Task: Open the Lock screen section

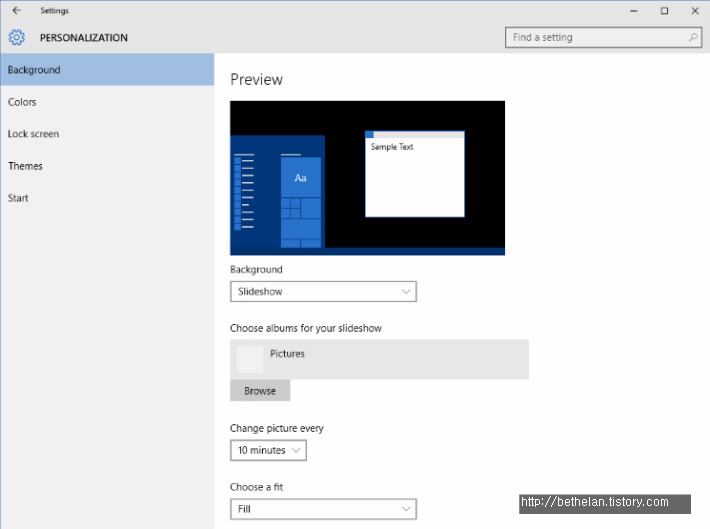Action: click(107, 134)
